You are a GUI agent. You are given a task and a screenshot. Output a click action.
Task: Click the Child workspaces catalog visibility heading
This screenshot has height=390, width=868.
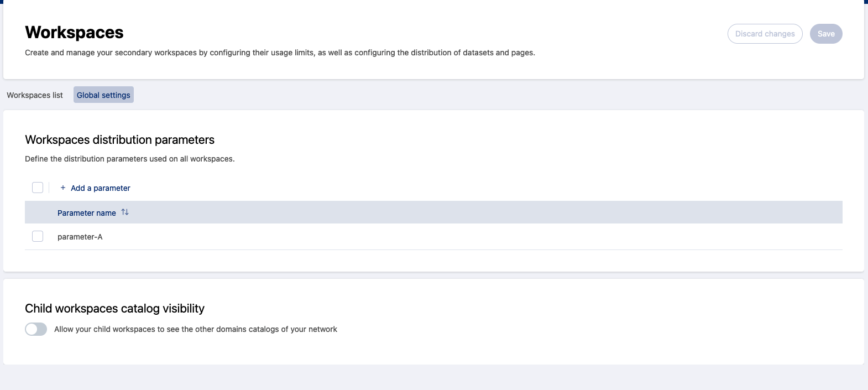click(x=114, y=309)
